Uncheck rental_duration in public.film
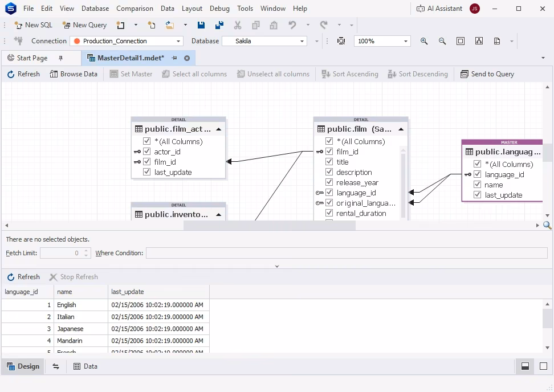 (x=329, y=213)
